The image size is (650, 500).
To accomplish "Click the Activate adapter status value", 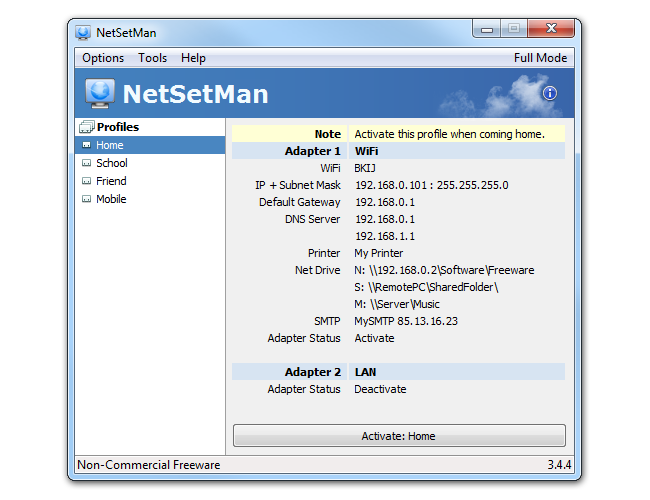I will click(374, 338).
